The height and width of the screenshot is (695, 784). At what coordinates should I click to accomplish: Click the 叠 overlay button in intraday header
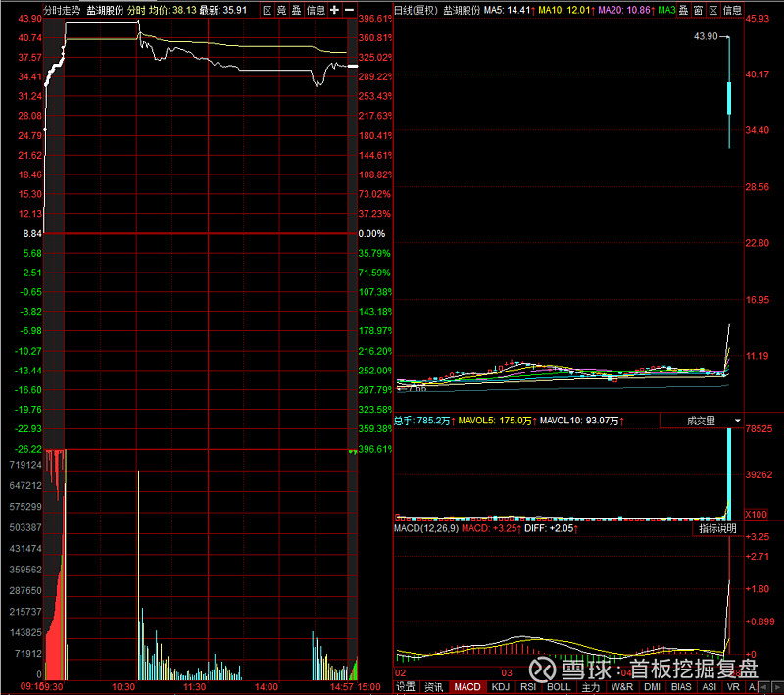click(297, 10)
